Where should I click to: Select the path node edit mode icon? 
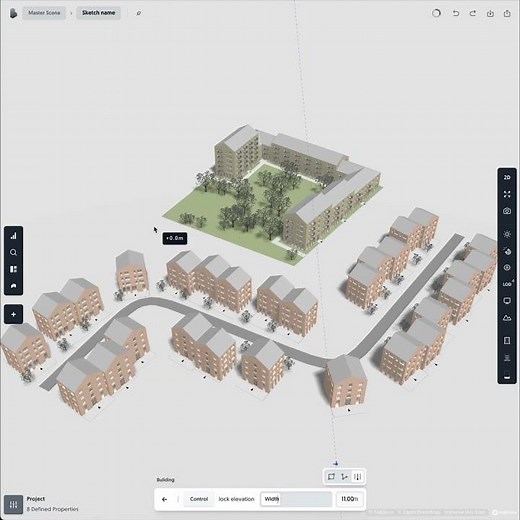click(x=344, y=477)
